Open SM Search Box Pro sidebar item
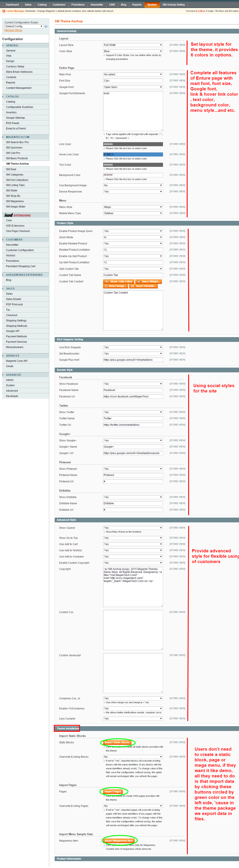Viewport: 239px width, 868px height. click(x=17, y=142)
